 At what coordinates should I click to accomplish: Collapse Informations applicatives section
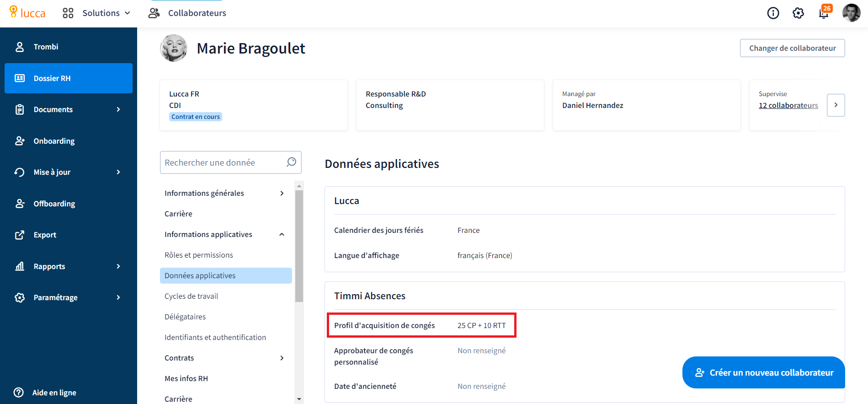point(282,234)
